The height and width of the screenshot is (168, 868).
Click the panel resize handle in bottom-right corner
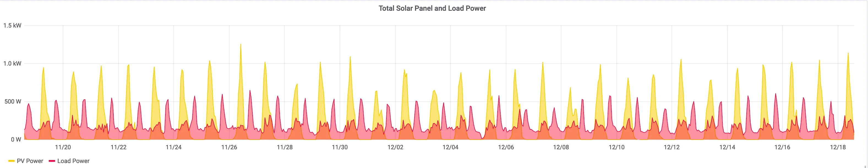click(865, 166)
